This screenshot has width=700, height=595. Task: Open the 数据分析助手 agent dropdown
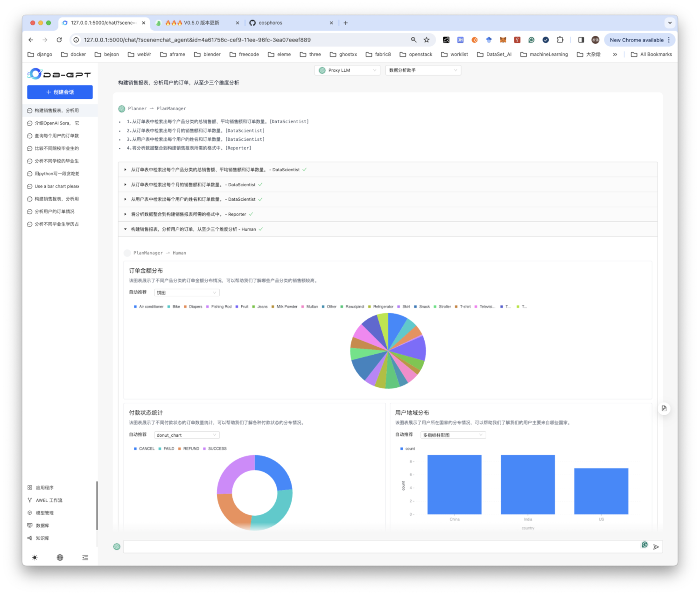pos(423,70)
